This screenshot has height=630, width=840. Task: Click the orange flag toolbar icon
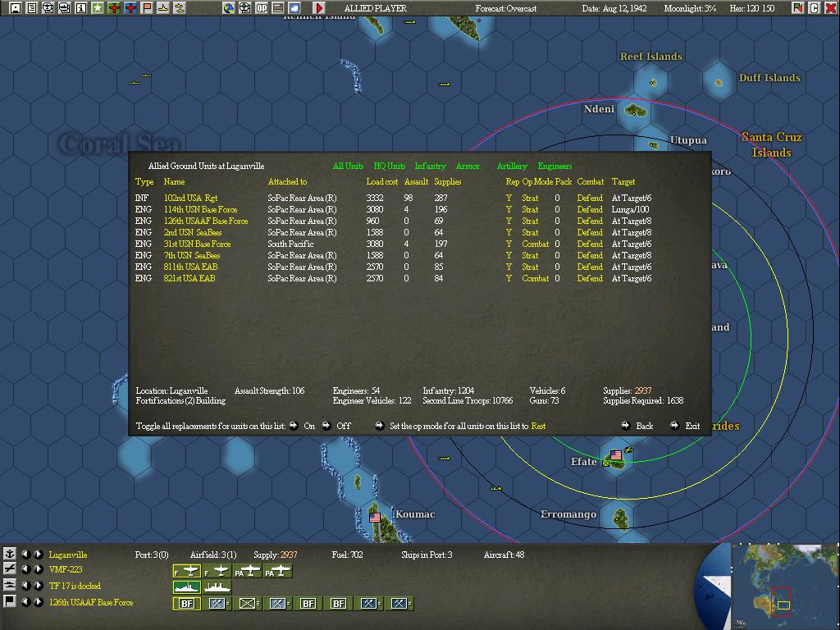(x=147, y=7)
